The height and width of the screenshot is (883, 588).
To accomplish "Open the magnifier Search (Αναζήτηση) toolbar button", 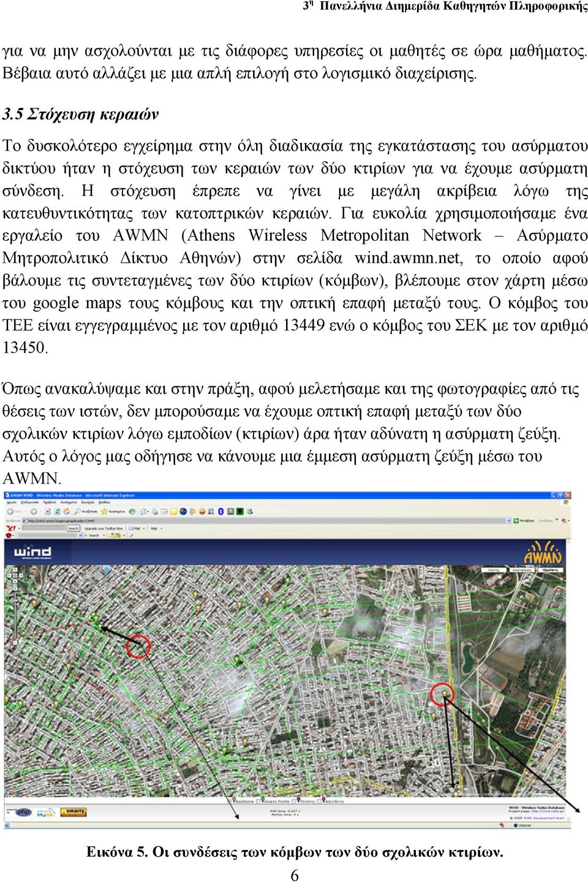I will [86, 512].
